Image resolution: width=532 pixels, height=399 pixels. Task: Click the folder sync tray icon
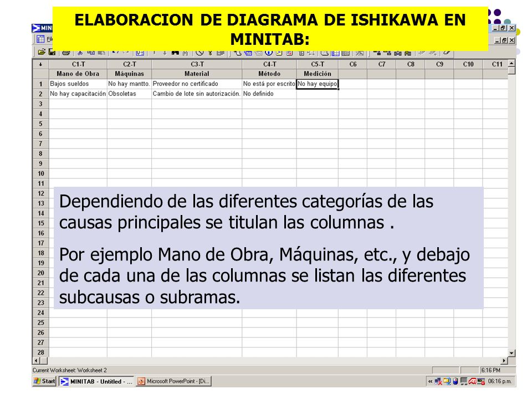tap(447, 381)
